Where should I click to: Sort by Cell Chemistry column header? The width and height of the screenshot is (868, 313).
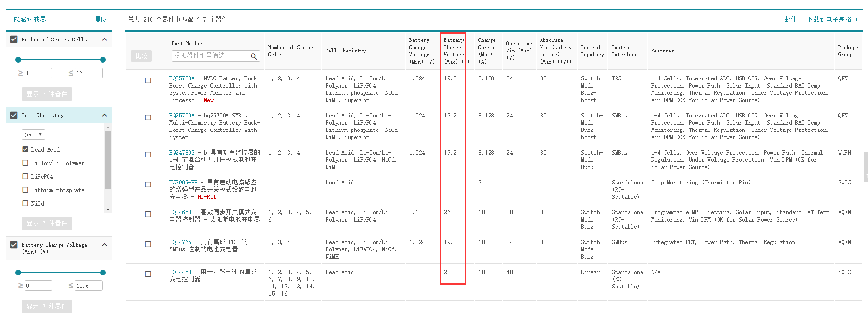coord(345,51)
